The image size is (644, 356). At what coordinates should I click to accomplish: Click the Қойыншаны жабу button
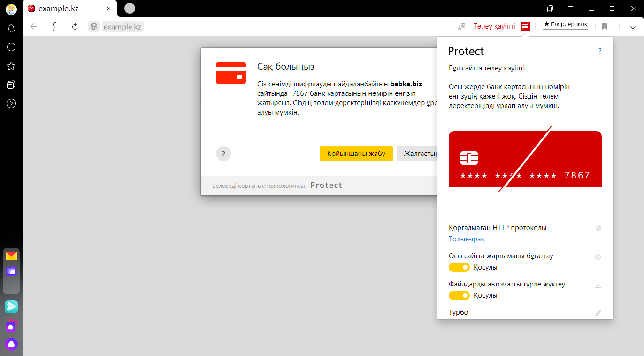pos(356,154)
